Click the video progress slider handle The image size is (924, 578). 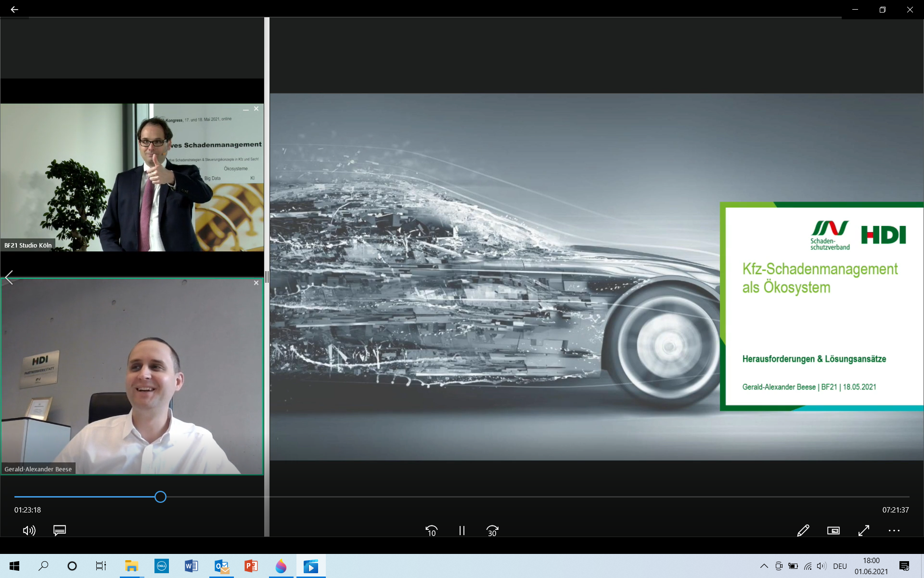tap(160, 497)
